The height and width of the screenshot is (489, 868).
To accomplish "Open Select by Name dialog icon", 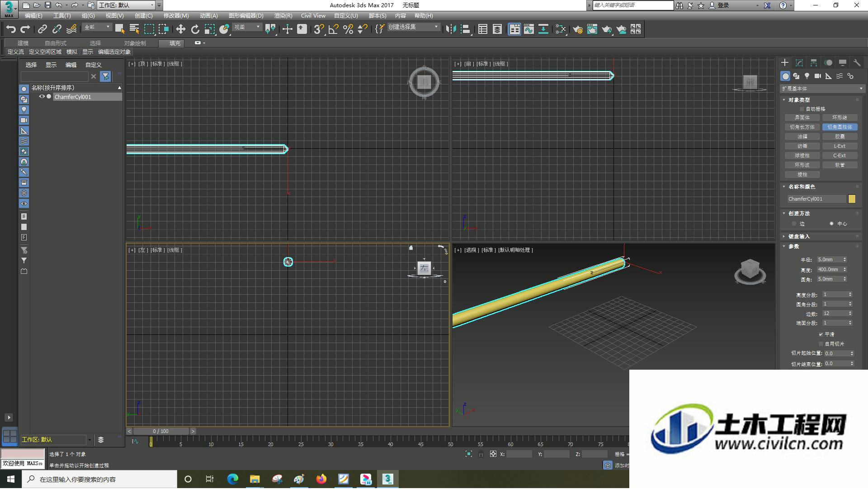I will point(134,29).
